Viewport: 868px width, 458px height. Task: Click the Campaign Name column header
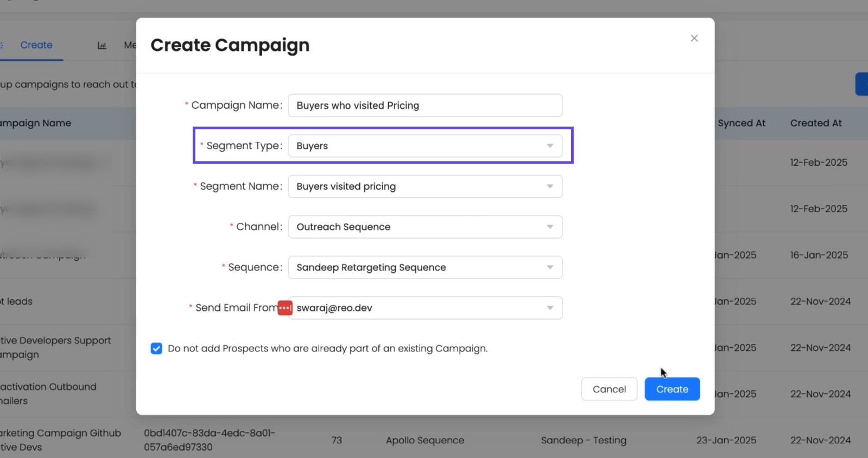(x=36, y=123)
